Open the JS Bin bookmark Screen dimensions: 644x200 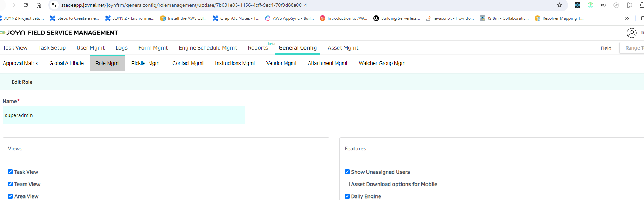504,18
